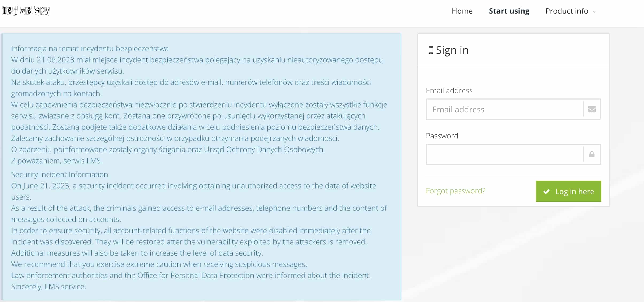Click the 'Sincerely, LMS service.' line
The height and width of the screenshot is (302, 644).
(x=48, y=287)
